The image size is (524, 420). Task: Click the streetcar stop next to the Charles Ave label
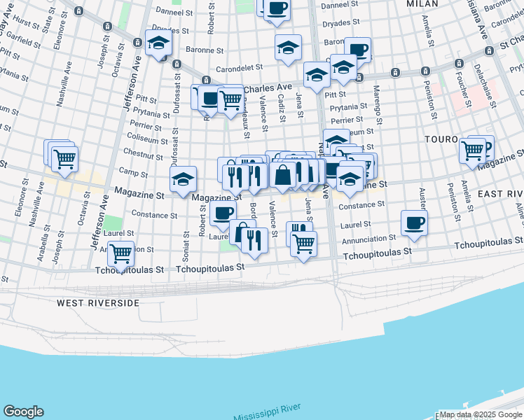point(206,80)
